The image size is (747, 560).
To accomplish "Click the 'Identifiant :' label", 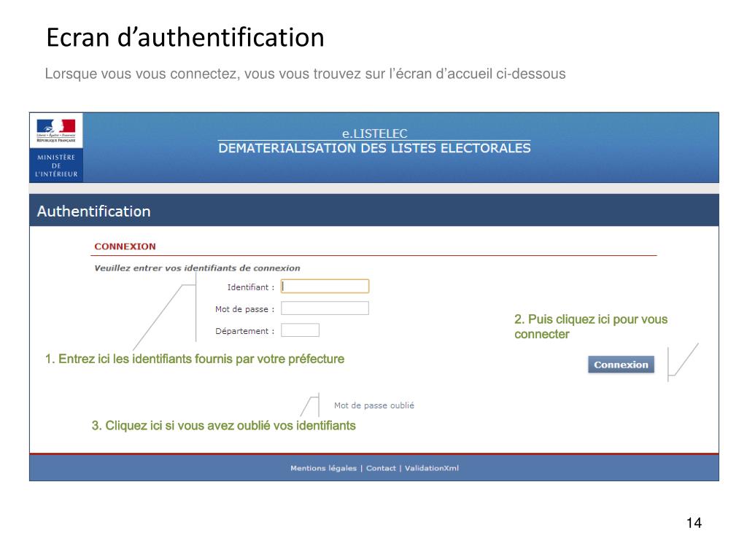I will tap(251, 287).
